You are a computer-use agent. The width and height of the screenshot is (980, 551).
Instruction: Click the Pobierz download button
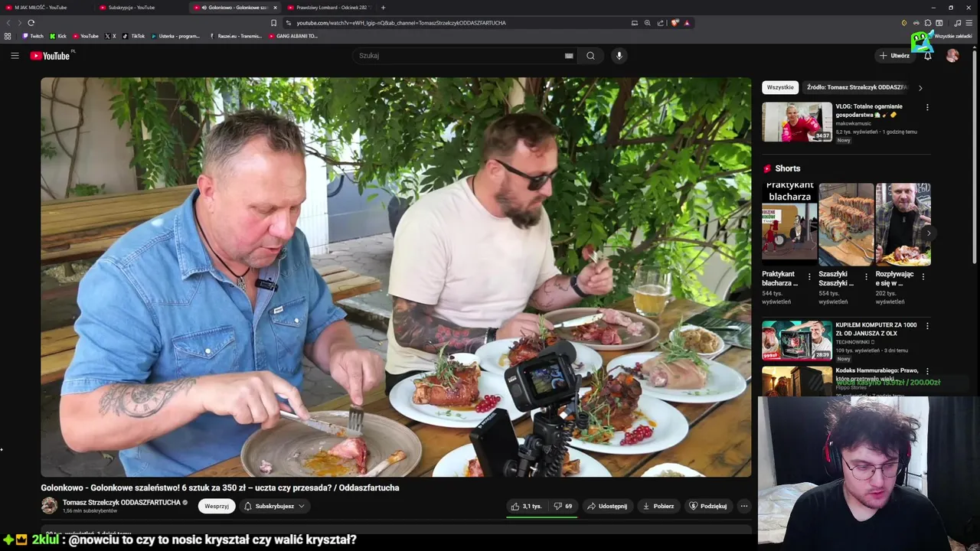pos(658,506)
